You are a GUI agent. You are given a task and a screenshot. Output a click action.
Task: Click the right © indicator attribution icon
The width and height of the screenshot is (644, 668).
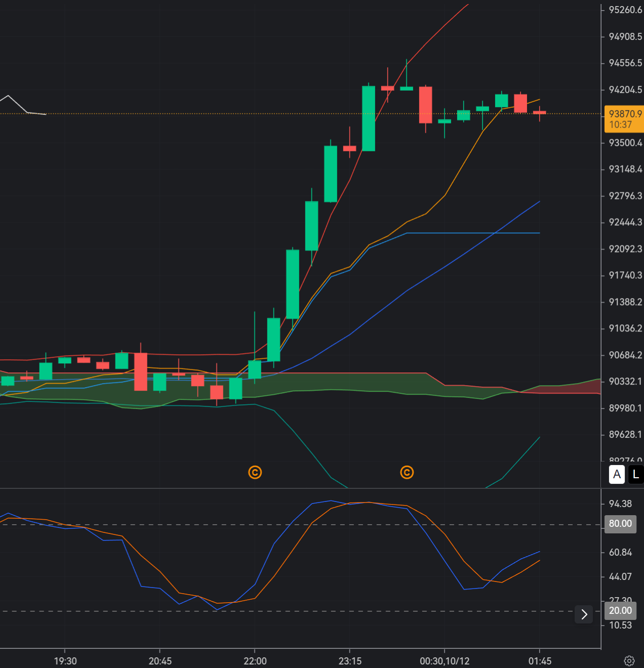point(407,472)
